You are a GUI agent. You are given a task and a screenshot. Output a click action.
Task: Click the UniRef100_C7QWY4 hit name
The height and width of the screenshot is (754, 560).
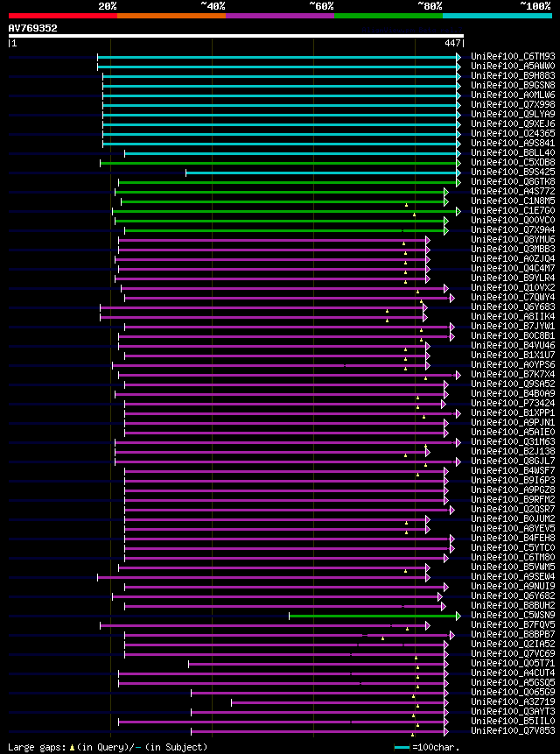[513, 297]
